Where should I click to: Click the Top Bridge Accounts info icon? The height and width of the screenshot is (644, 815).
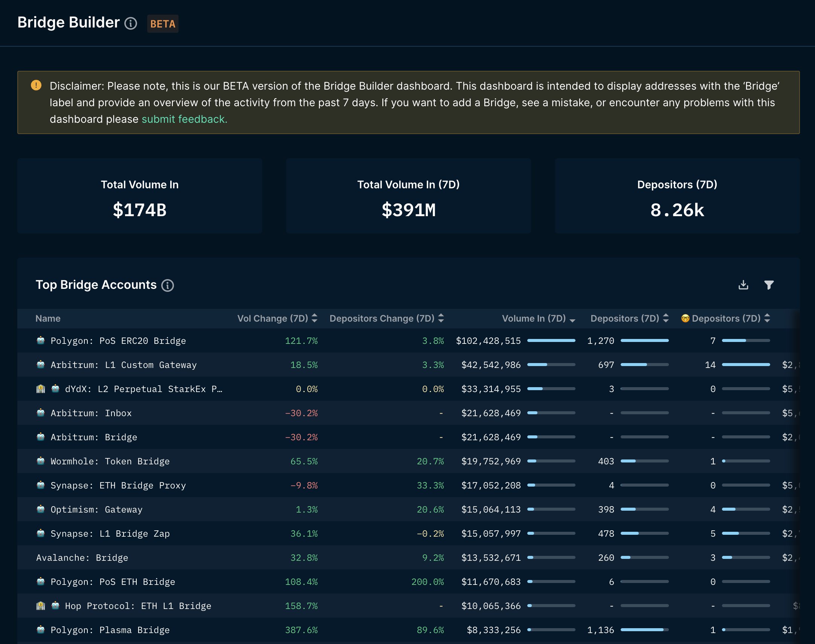[168, 285]
